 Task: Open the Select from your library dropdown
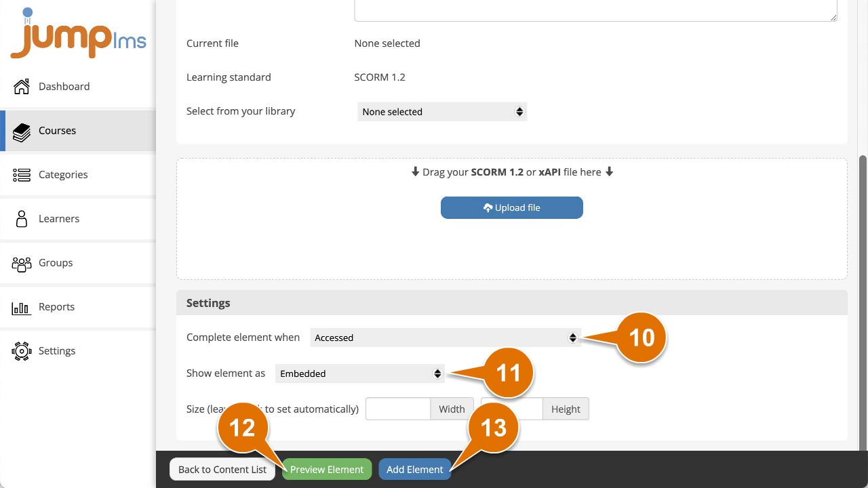[x=441, y=112]
